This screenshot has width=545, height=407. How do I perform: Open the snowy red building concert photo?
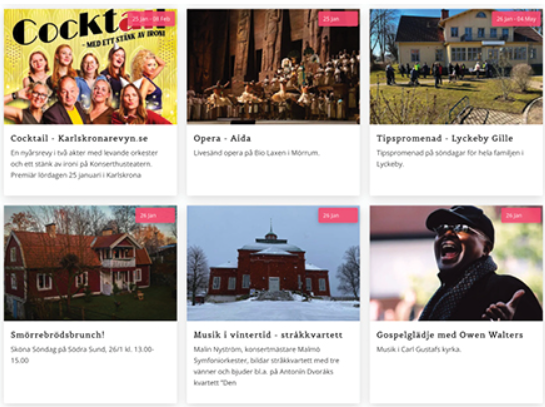pos(273,263)
